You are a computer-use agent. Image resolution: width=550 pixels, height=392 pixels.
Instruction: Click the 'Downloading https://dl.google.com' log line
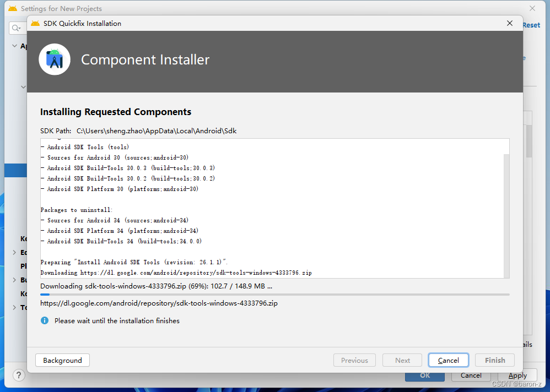tap(176, 273)
